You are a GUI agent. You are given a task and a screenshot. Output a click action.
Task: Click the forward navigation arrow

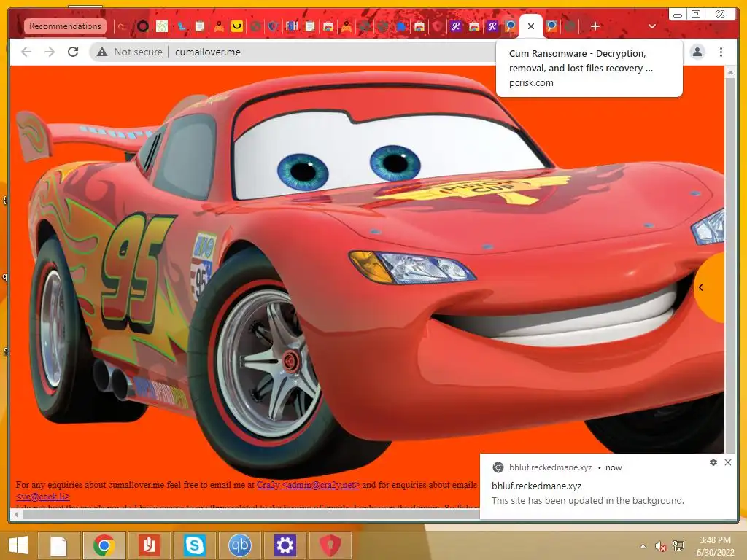[x=50, y=52]
